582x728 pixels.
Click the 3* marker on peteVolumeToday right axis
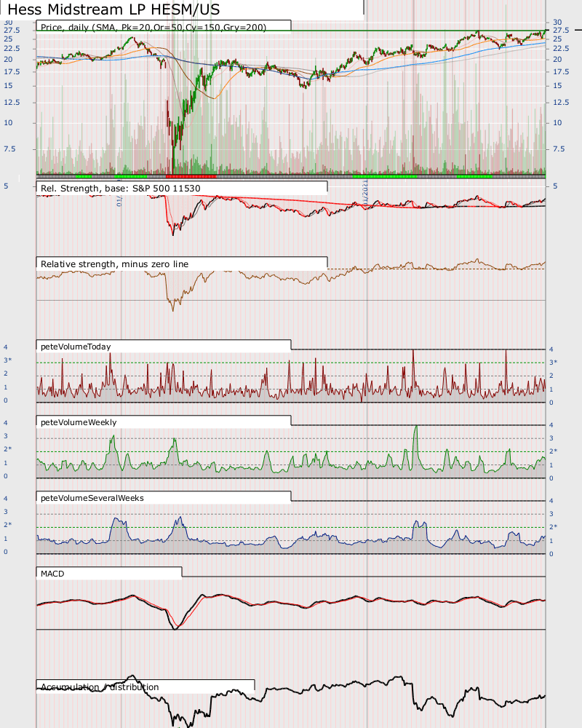click(553, 362)
